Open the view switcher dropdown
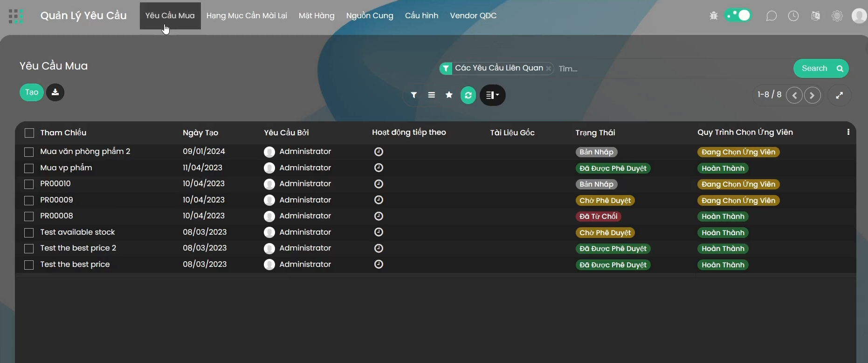Image resolution: width=868 pixels, height=363 pixels. 492,95
